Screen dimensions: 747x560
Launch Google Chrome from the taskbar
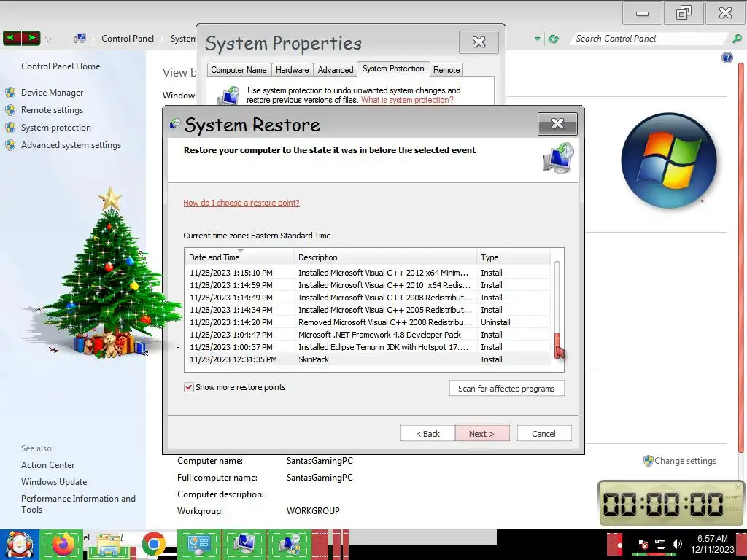pyautogui.click(x=153, y=544)
